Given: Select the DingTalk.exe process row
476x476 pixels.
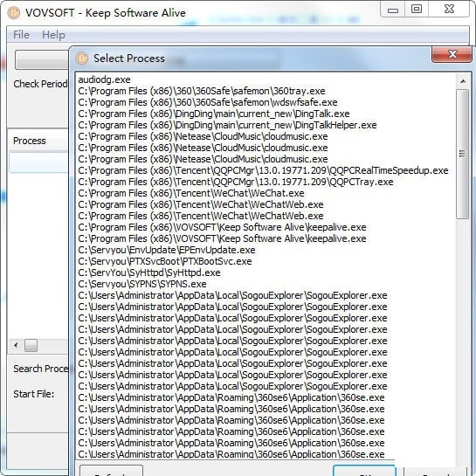Looking at the screenshot, I should point(266,114).
